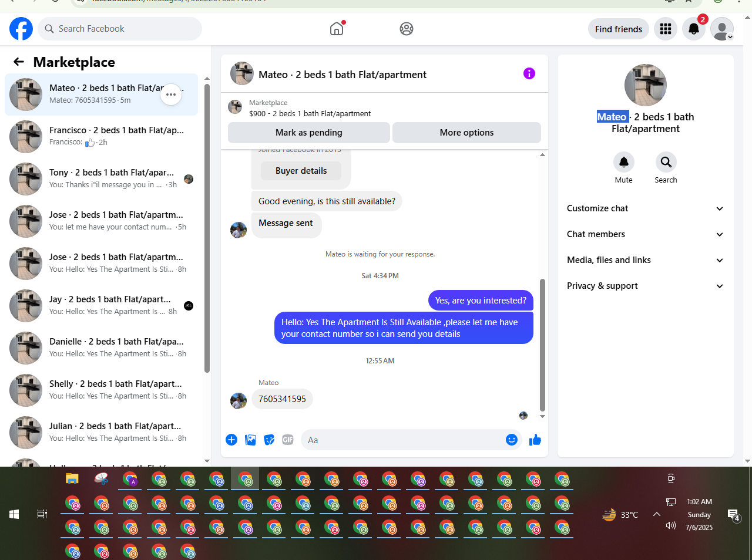
Task: Open Tony's conversation
Action: pos(101,179)
